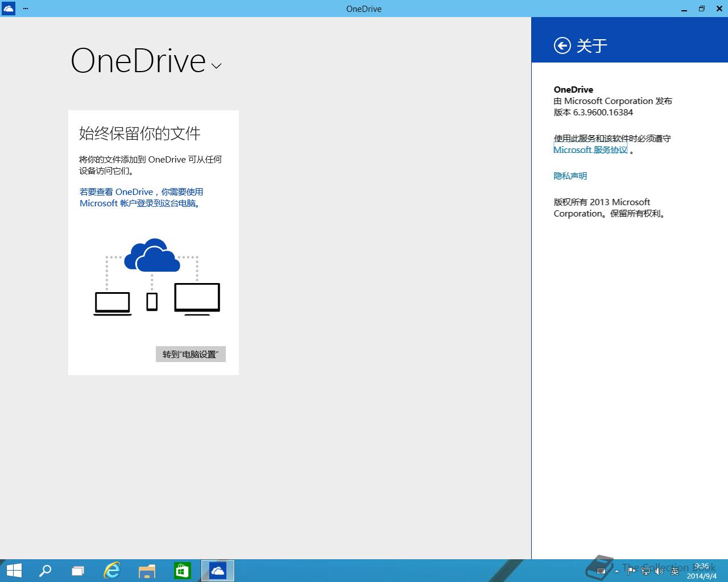The width and height of the screenshot is (728, 582).
Task: Select the active OneDrive taskbar button
Action: coord(218,571)
